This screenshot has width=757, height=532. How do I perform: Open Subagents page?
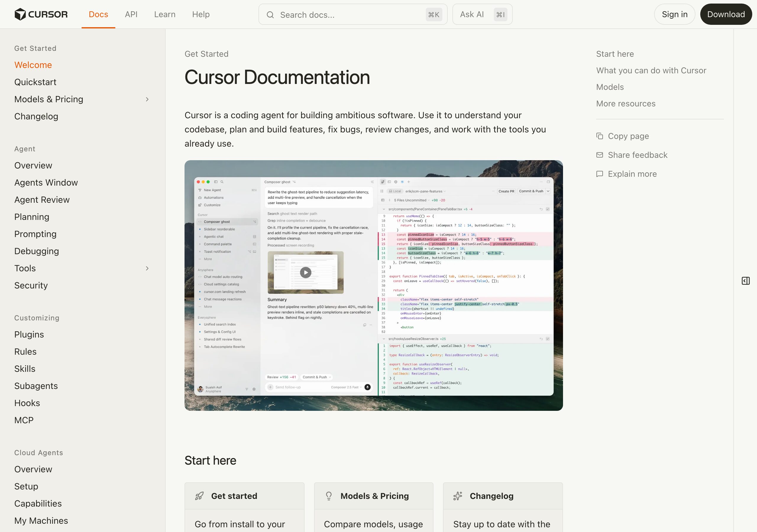tap(36, 386)
